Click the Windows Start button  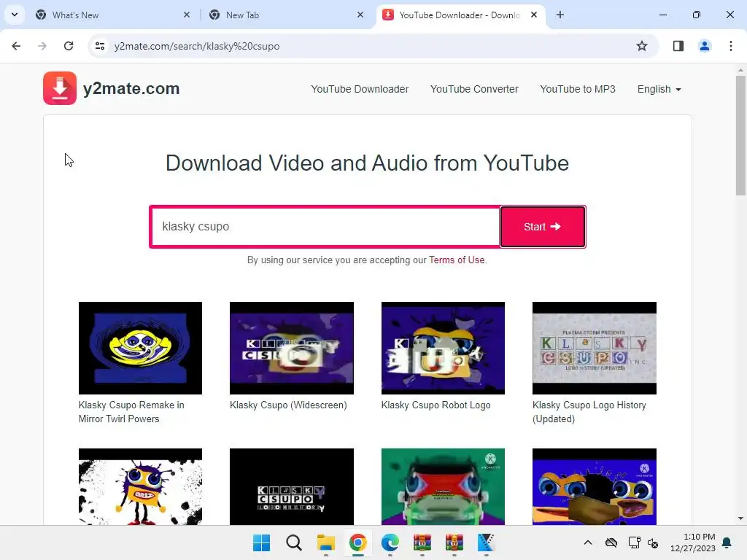[262, 542]
